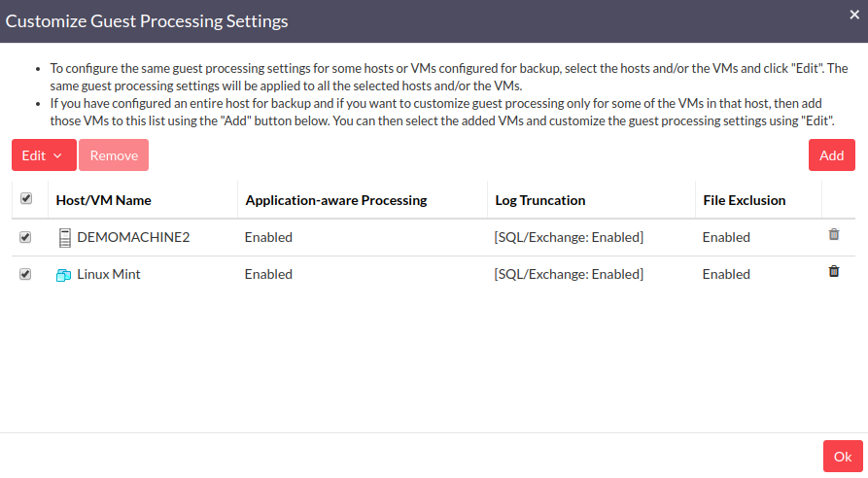Click the Add button

831,155
